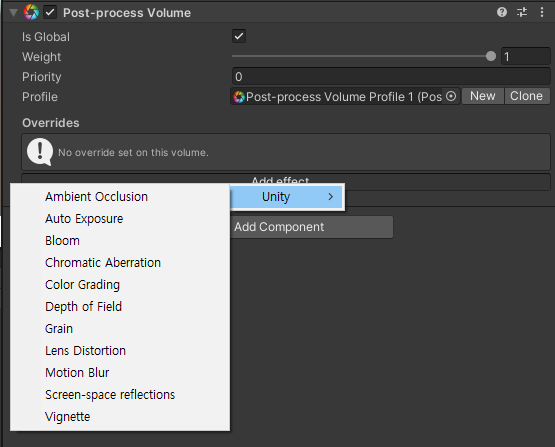The height and width of the screenshot is (447, 555).
Task: Open the Unity submenu item
Action: 287,197
